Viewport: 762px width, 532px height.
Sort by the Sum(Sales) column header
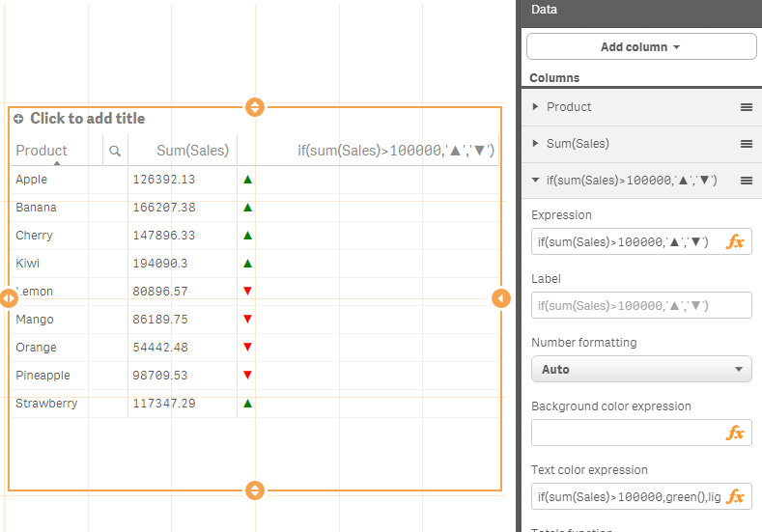[192, 151]
